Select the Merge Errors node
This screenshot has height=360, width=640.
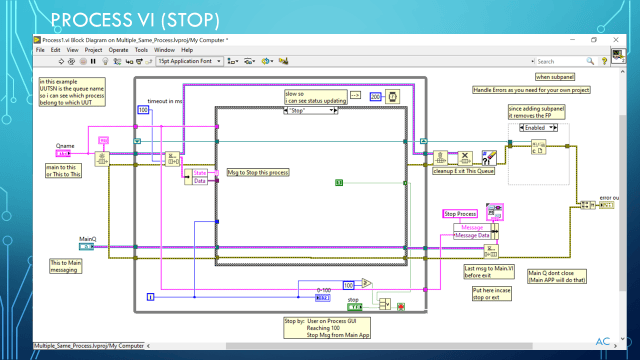click(x=588, y=205)
